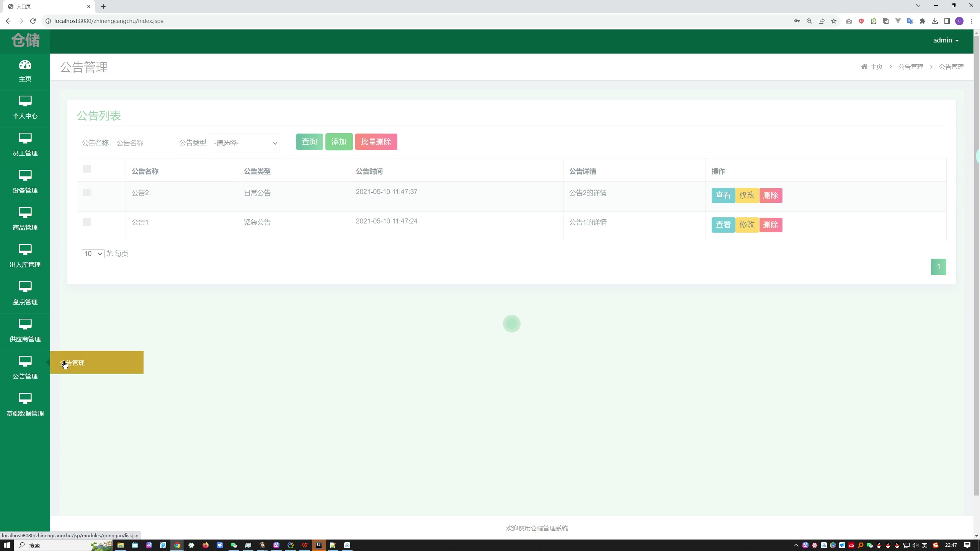Open WeChat icon in the taskbar
The image size is (980, 551).
pos(234,545)
